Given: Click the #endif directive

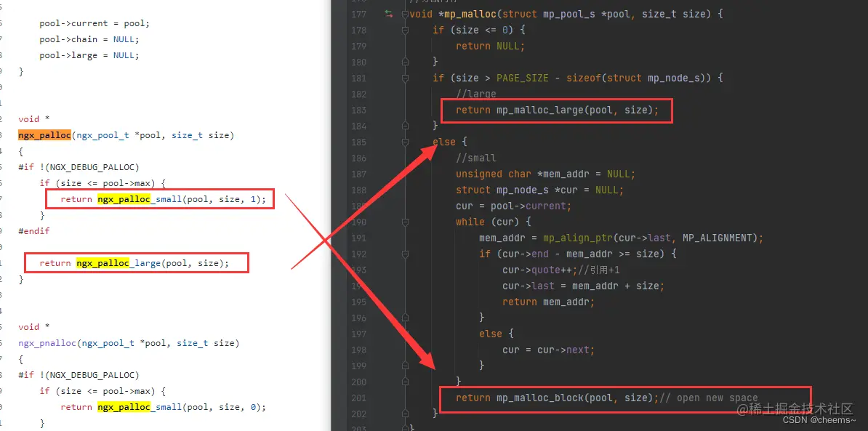Looking at the screenshot, I should click(x=33, y=231).
